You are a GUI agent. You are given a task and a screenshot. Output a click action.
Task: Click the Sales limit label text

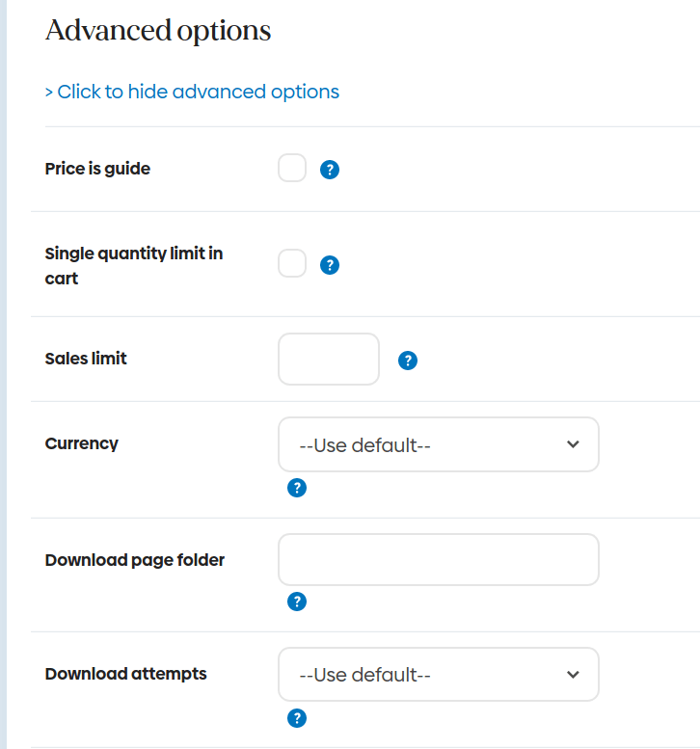[x=86, y=359]
